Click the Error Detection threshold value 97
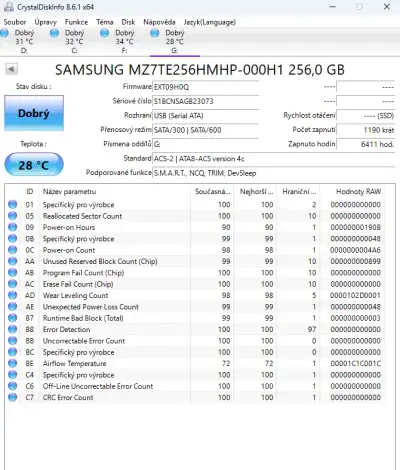This screenshot has width=400, height=470. tap(312, 329)
